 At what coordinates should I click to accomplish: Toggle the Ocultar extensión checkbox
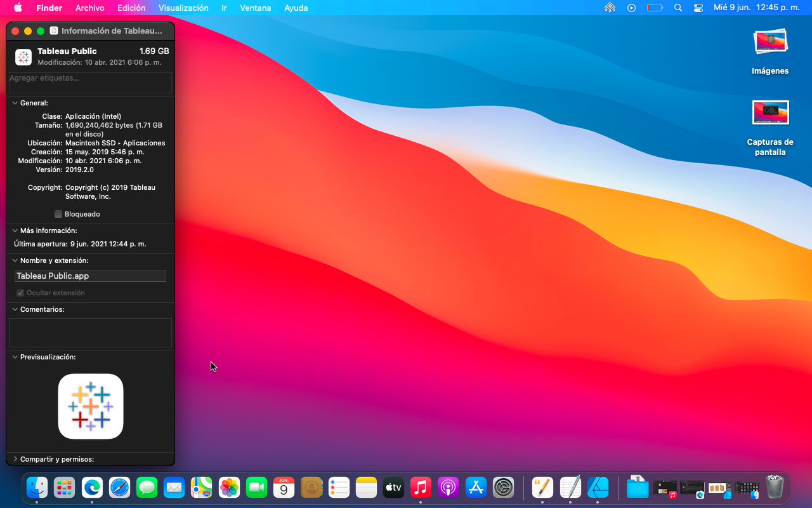point(20,293)
